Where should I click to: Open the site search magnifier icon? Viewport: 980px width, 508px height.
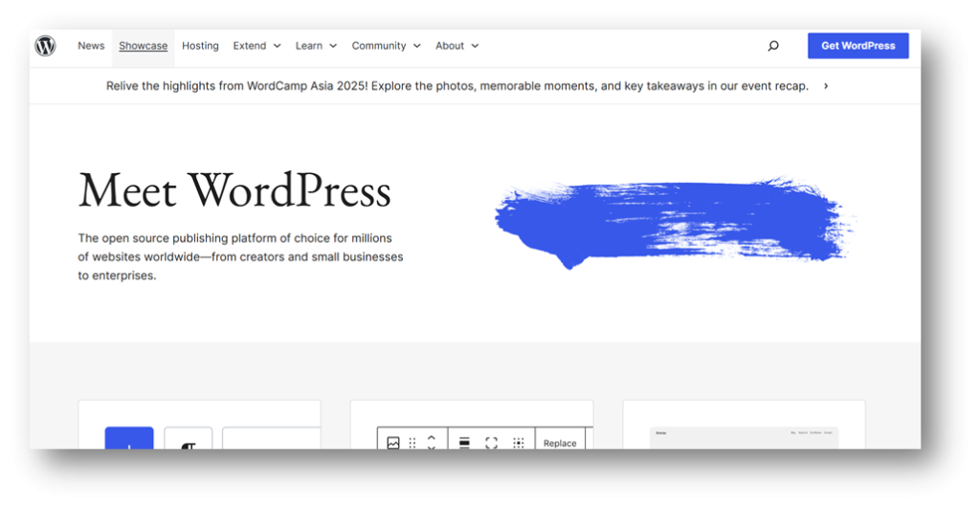[773, 46]
